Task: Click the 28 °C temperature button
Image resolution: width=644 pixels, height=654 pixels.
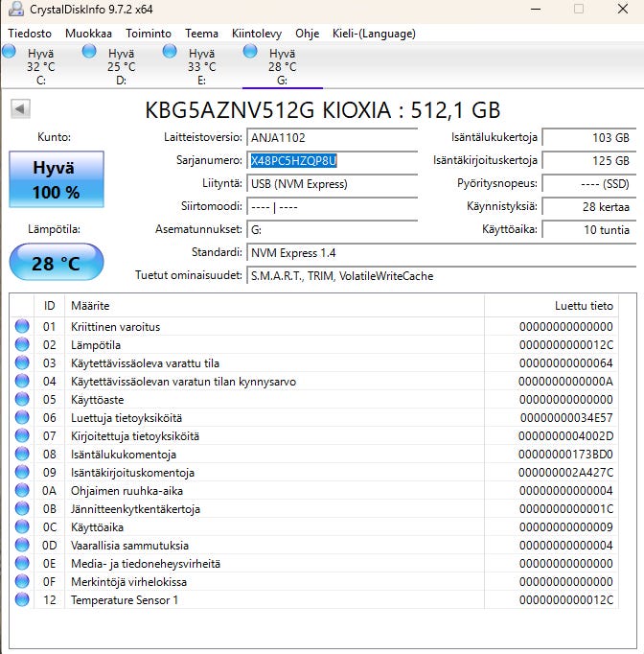Action: click(x=56, y=263)
